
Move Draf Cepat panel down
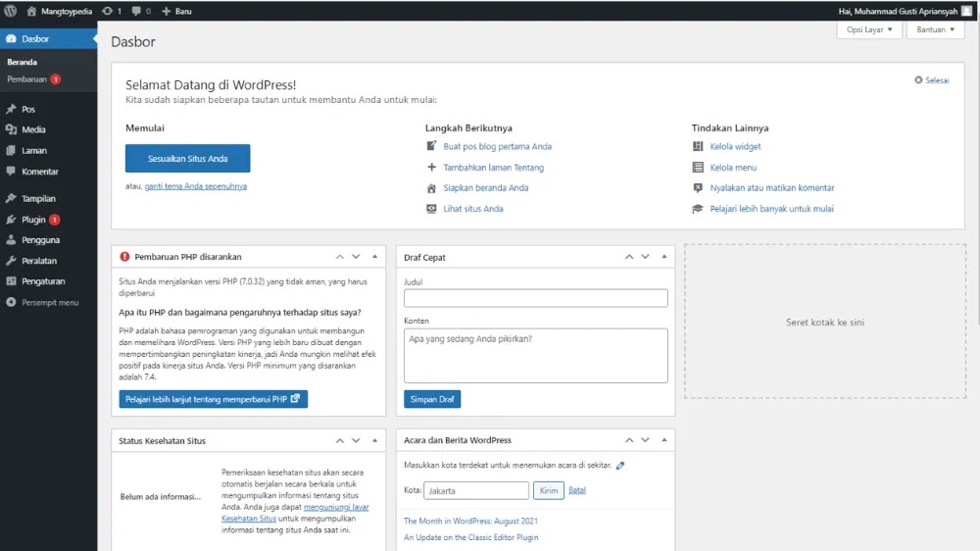pos(645,257)
